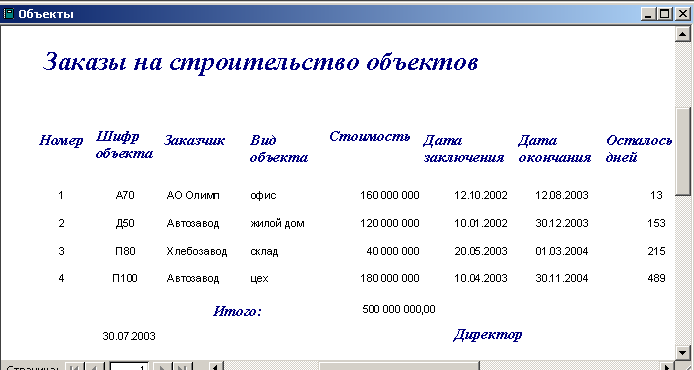The width and height of the screenshot is (694, 370).
Task: Click the vertical scrollbar down arrow
Action: pos(682,352)
